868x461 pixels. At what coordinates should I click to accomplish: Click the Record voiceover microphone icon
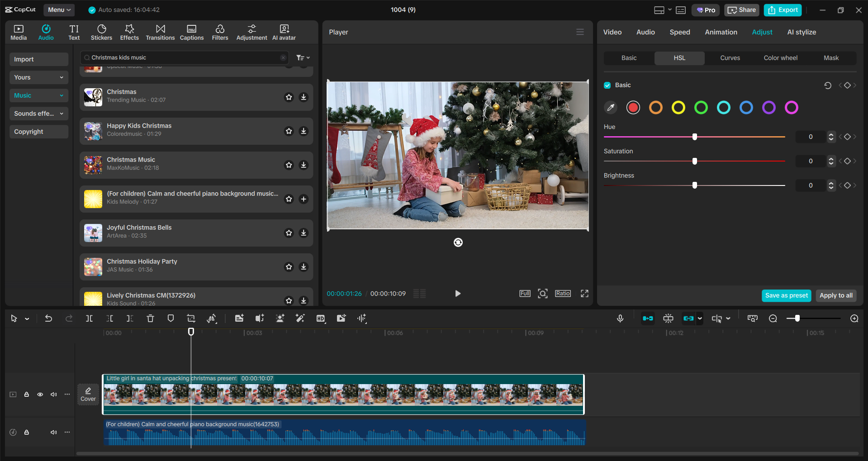click(x=620, y=318)
